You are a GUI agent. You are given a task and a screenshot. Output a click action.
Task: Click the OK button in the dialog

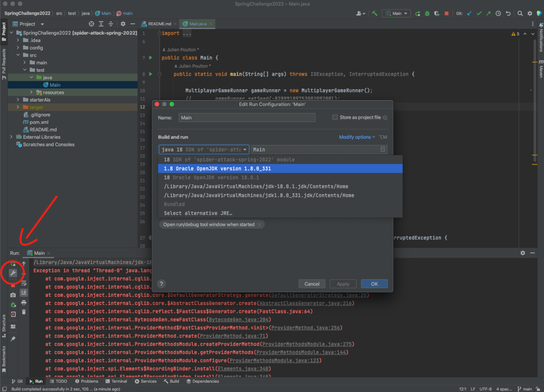pyautogui.click(x=374, y=283)
